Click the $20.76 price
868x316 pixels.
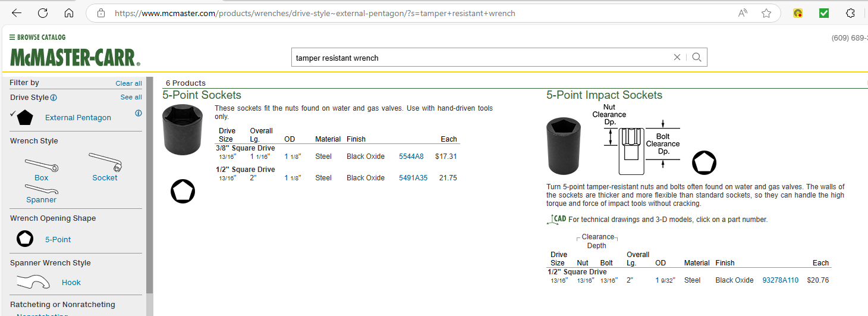pos(817,280)
